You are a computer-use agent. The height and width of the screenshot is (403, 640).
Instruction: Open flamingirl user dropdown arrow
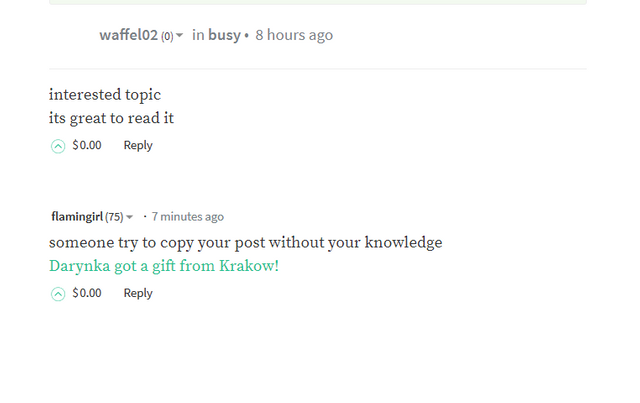point(129,217)
